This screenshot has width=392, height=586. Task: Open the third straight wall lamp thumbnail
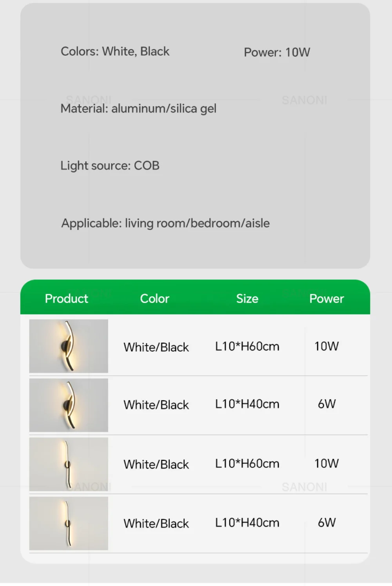coord(69,464)
